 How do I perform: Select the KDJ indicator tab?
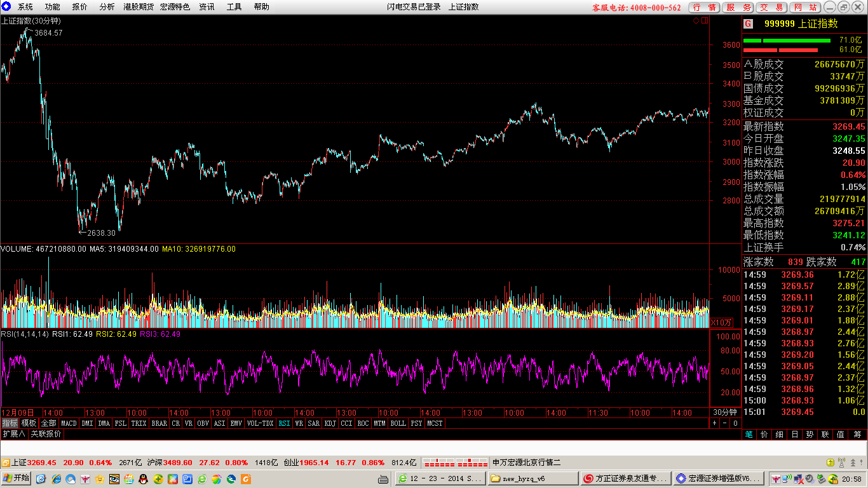pos(330,423)
